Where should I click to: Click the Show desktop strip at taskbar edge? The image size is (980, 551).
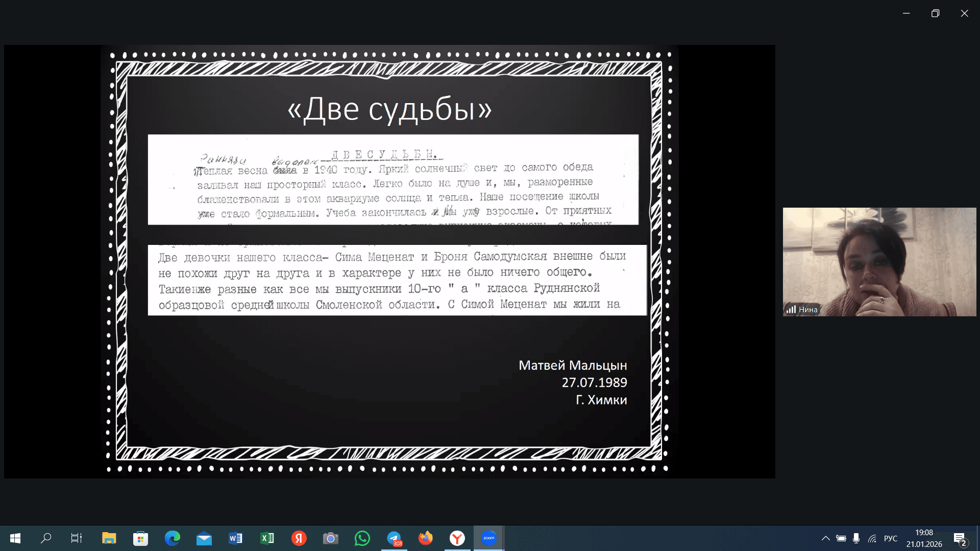[978, 538]
